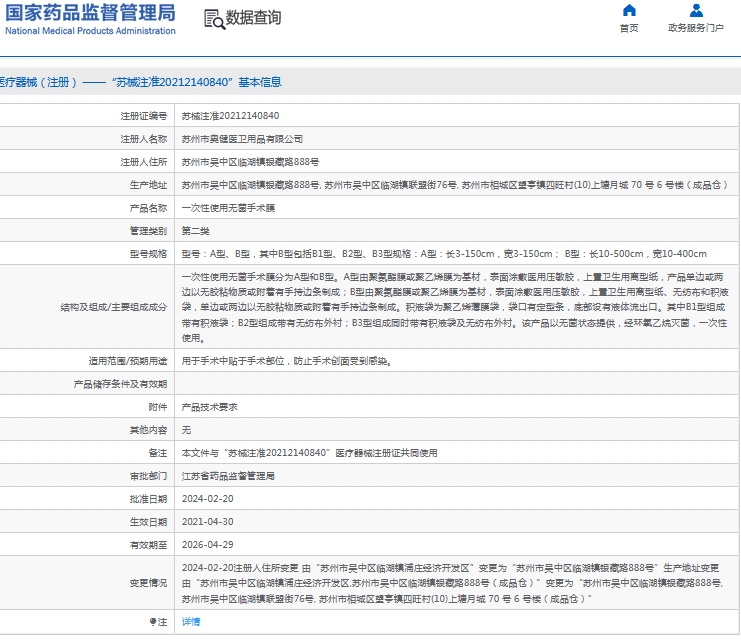Click the approval date 2024-02-20

pyautogui.click(x=207, y=499)
